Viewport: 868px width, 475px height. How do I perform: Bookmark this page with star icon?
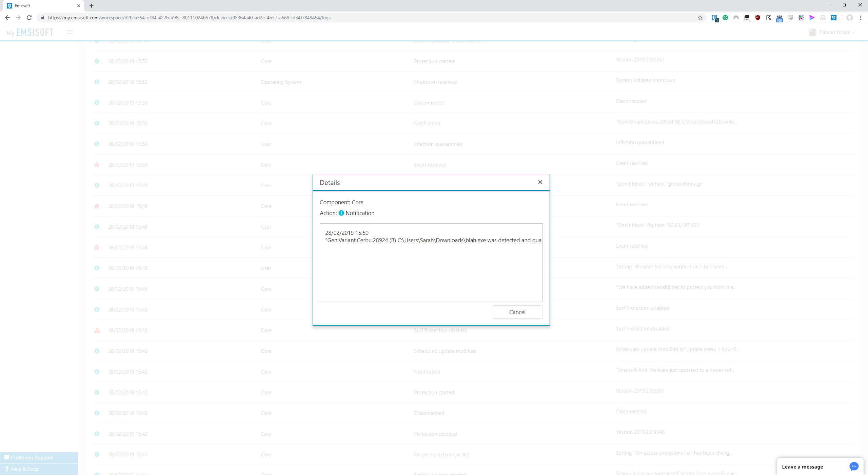700,18
